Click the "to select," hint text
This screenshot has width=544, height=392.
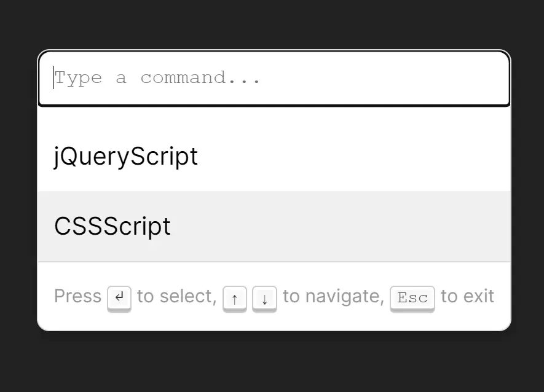tap(176, 296)
